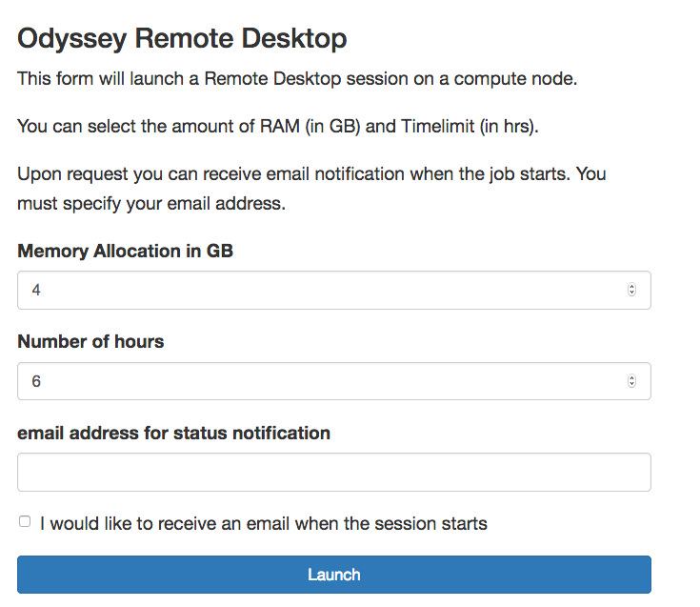Click the 'Upon request you can receive' paragraph
The width and height of the screenshot is (700, 607).
[311, 189]
